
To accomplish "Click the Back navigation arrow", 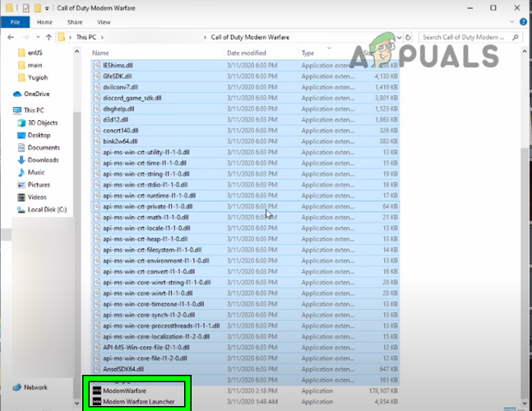I will [x=11, y=37].
